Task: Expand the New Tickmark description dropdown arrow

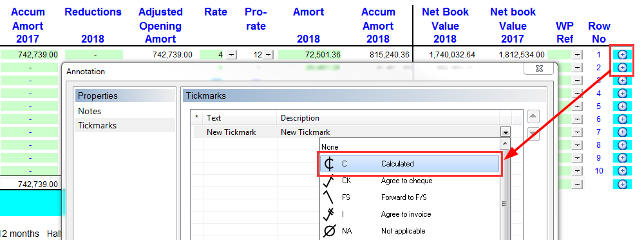Action: click(505, 132)
